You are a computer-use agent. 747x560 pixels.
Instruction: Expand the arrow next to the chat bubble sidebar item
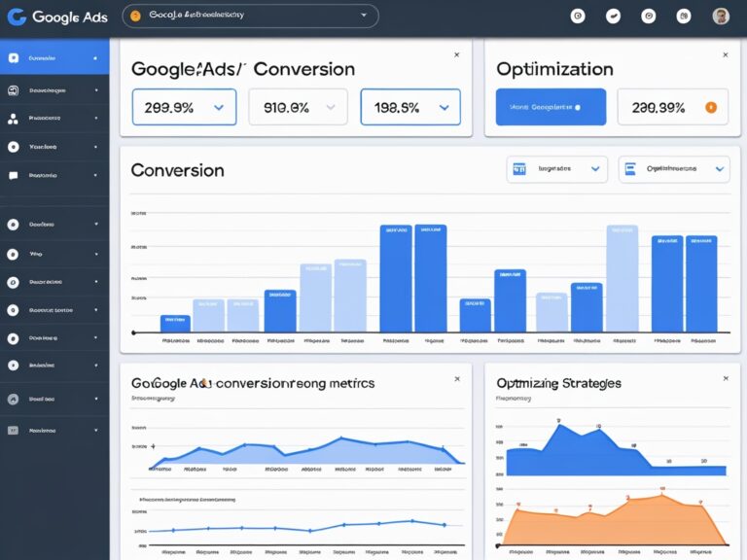(x=95, y=176)
